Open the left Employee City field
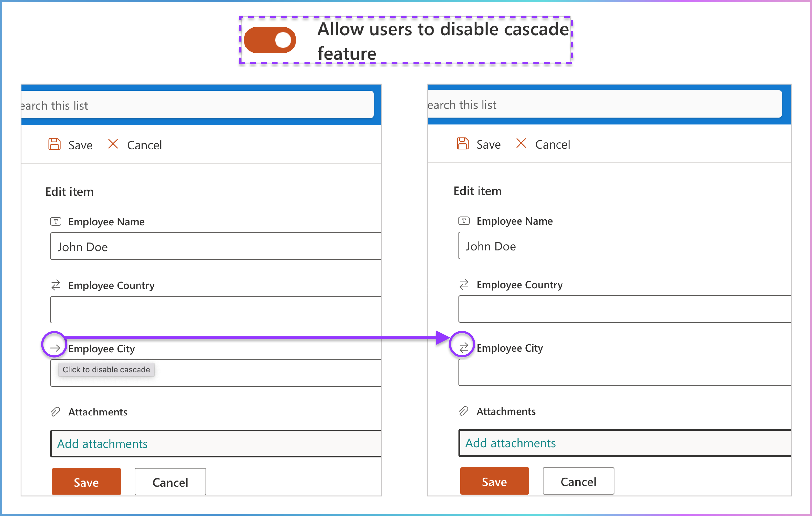Image resolution: width=812 pixels, height=516 pixels. click(216, 373)
